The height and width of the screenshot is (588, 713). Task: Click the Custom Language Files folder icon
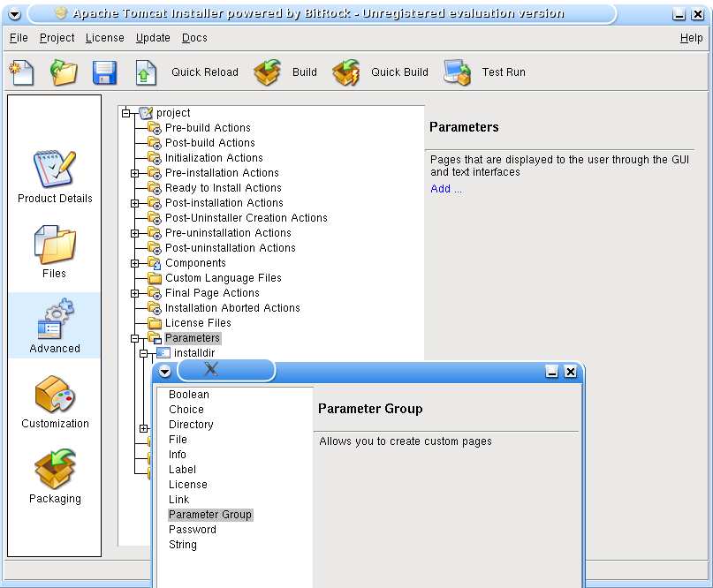point(155,278)
